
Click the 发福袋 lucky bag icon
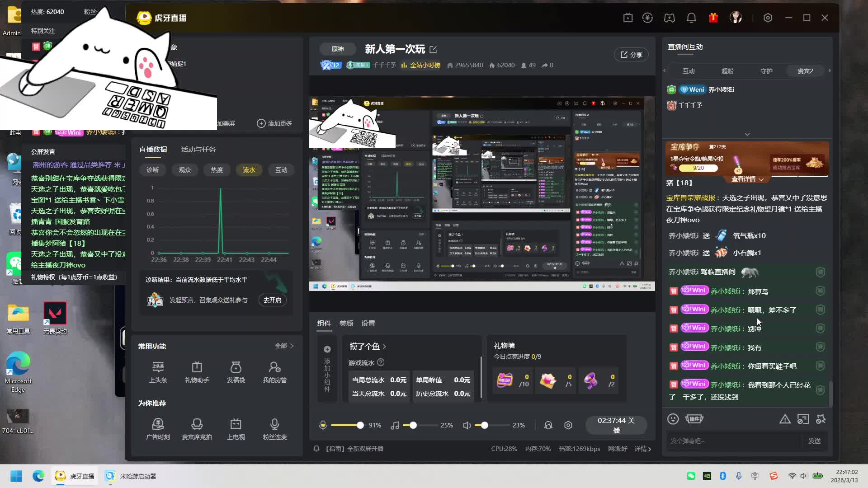pyautogui.click(x=236, y=367)
